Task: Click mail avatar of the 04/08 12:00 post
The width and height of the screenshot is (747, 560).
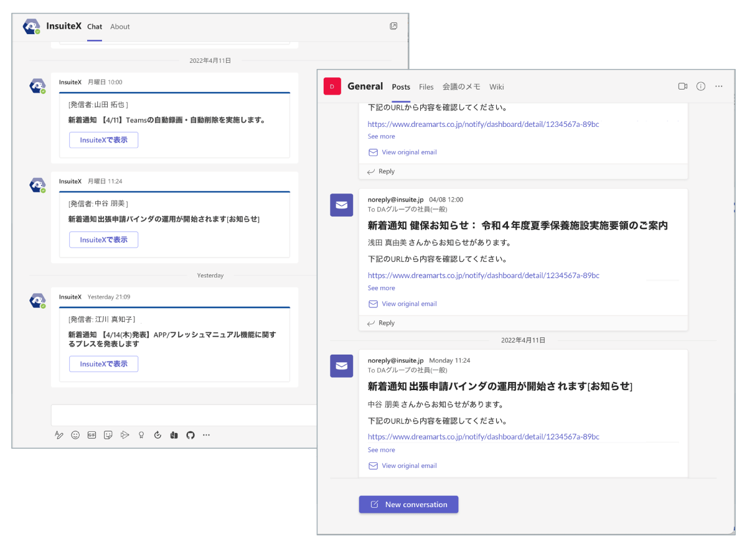Action: (x=342, y=205)
